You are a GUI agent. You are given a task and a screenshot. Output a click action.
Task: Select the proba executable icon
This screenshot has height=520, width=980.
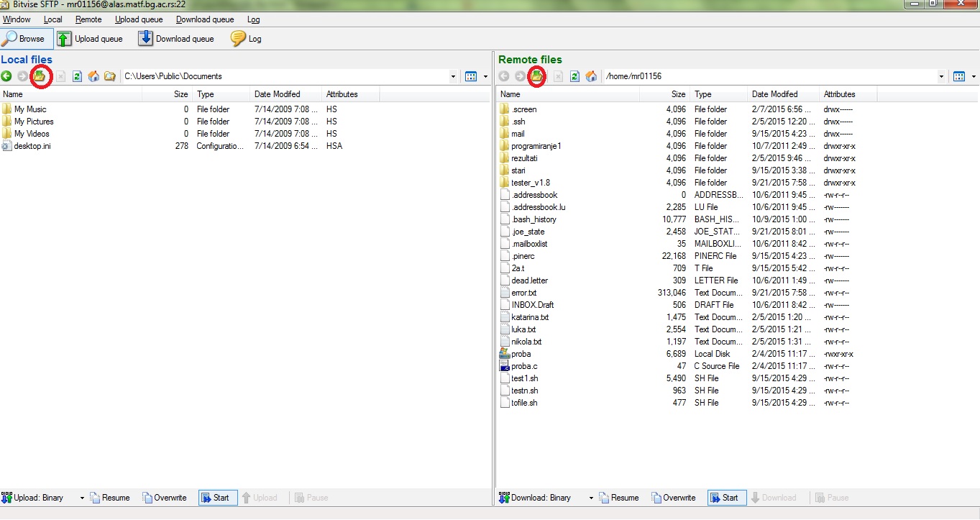505,354
